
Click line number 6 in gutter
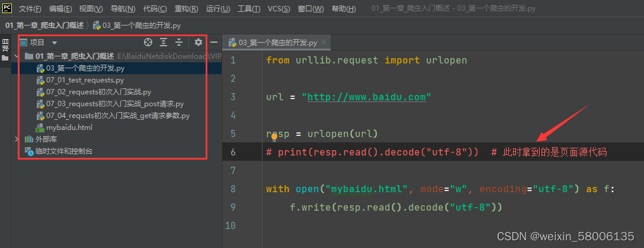[233, 152]
